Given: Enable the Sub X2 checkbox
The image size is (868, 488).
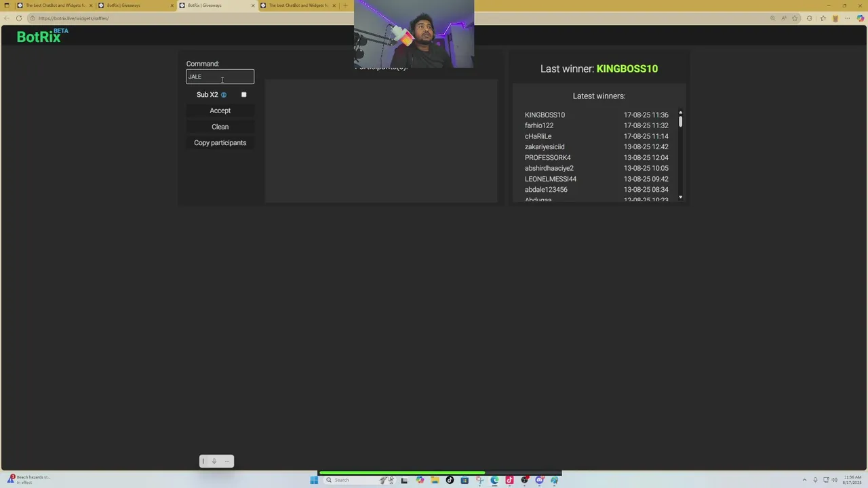Looking at the screenshot, I should tap(243, 95).
